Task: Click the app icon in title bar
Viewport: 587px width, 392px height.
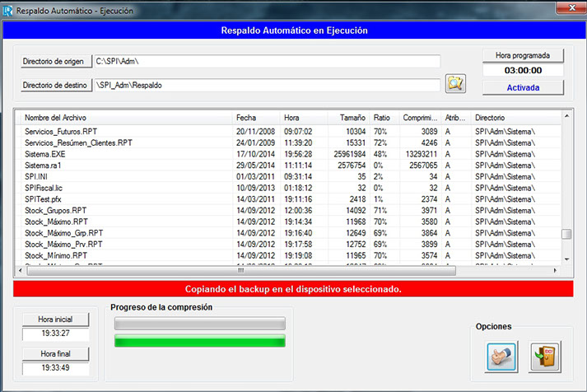Action: [x=9, y=8]
